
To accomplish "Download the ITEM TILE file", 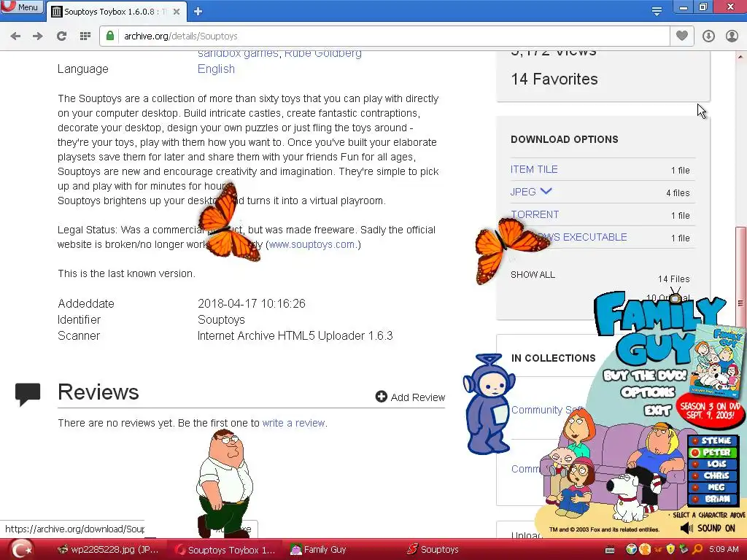I will coord(534,169).
